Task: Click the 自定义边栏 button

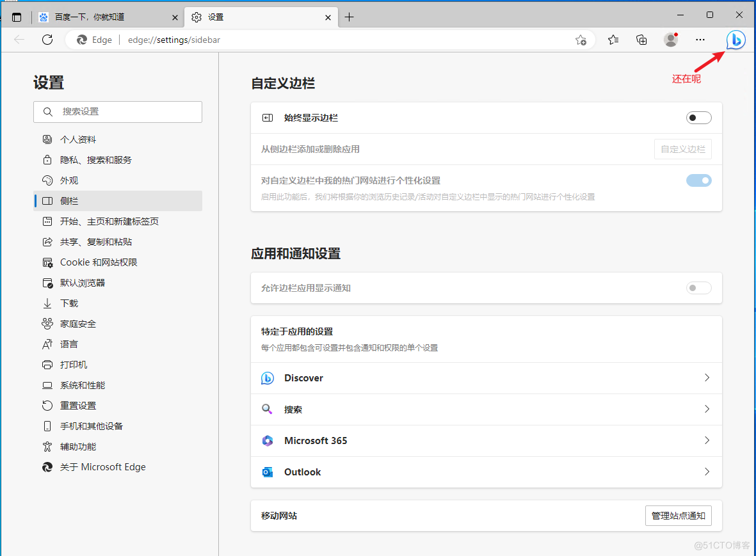Action: [x=682, y=149]
